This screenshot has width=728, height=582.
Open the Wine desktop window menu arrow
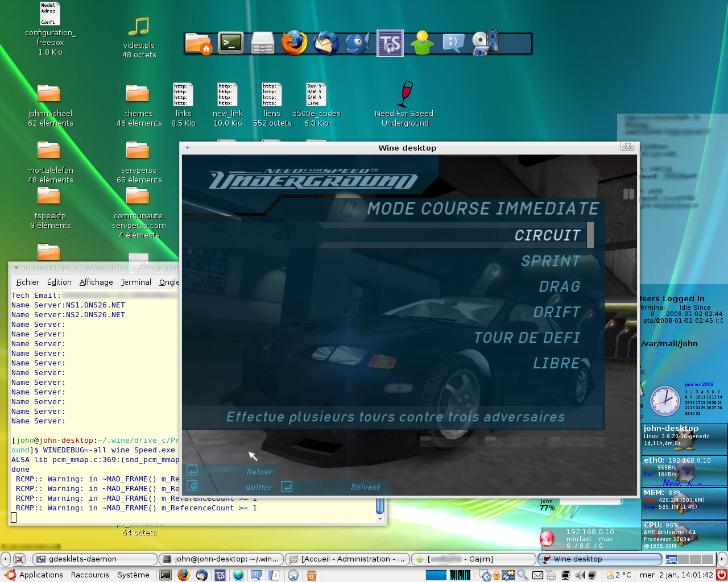187,148
